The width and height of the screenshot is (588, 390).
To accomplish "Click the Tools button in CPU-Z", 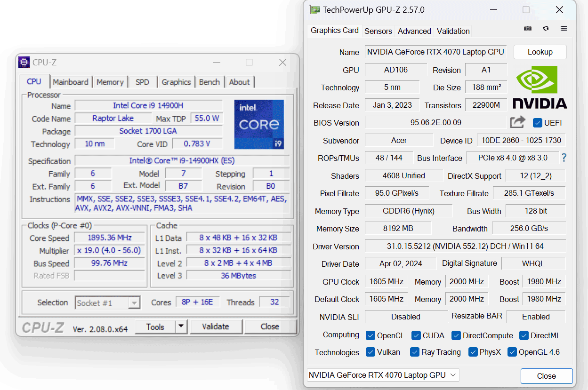I will point(155,326).
